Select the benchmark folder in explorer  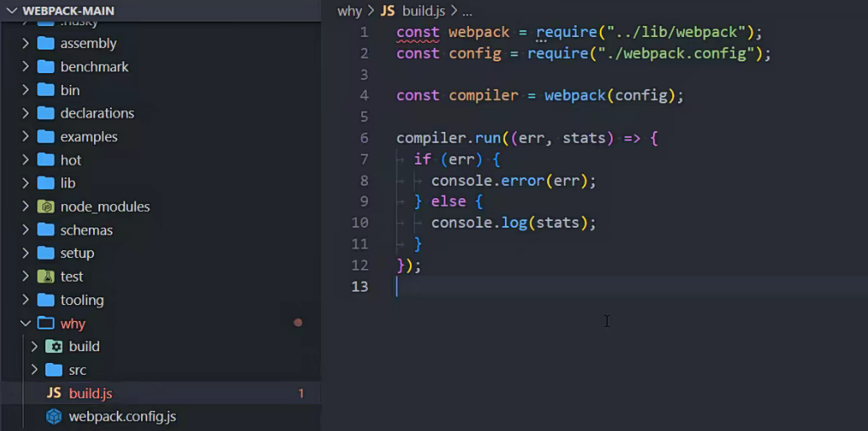(x=94, y=67)
